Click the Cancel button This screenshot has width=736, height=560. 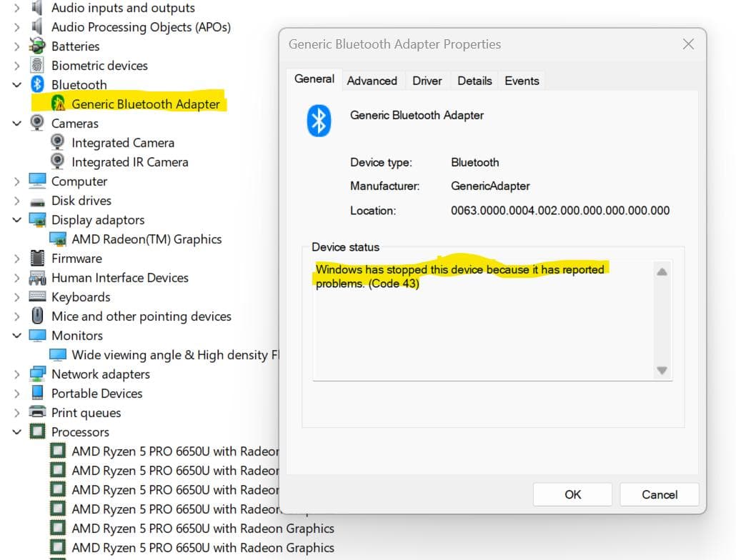pyautogui.click(x=659, y=494)
